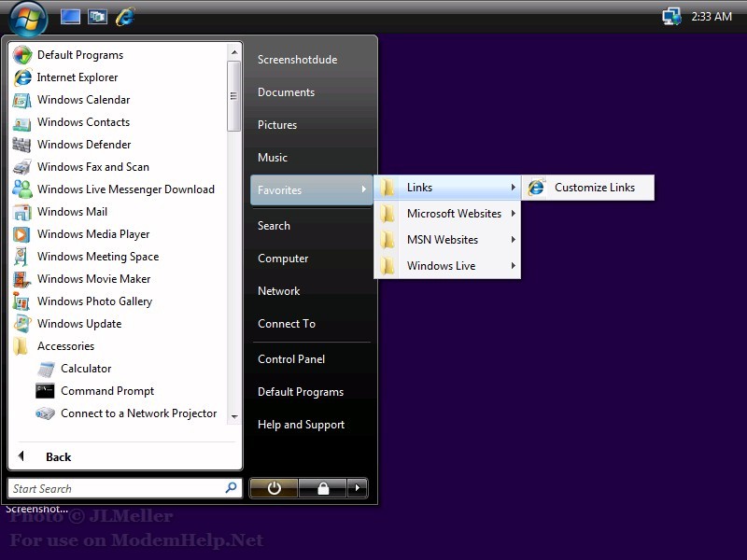This screenshot has height=560, width=747.
Task: Open Windows Movie Maker
Action: [x=93, y=279]
